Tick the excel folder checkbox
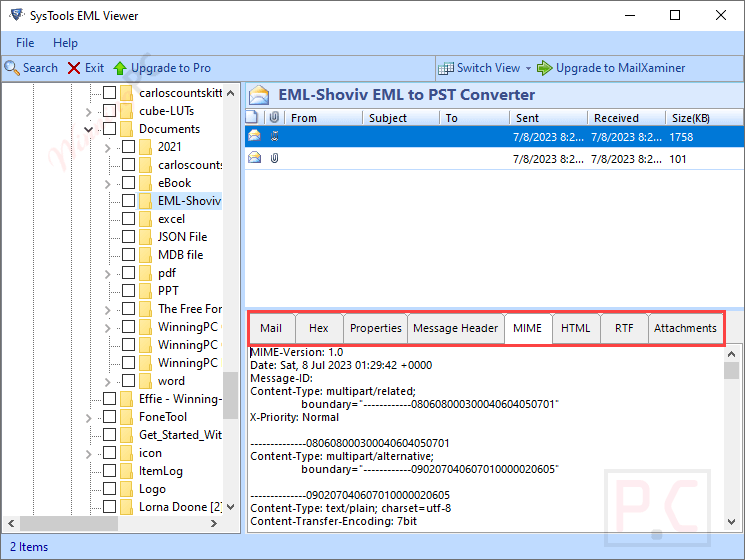 129,219
